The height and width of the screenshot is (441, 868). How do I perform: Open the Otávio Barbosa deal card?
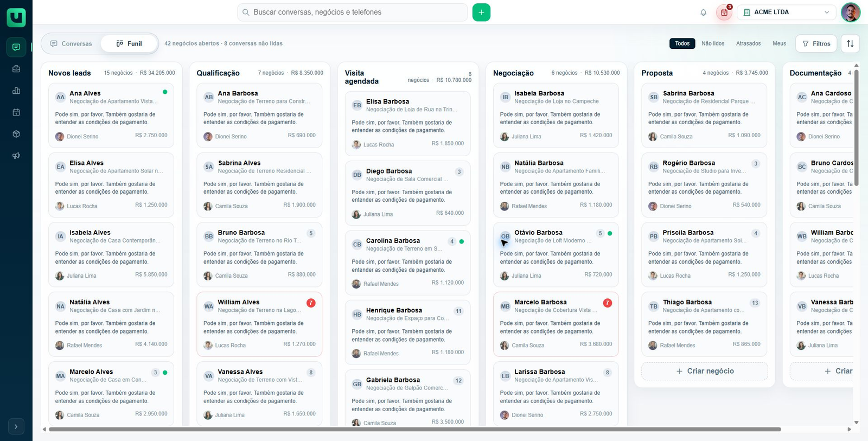[x=556, y=254]
